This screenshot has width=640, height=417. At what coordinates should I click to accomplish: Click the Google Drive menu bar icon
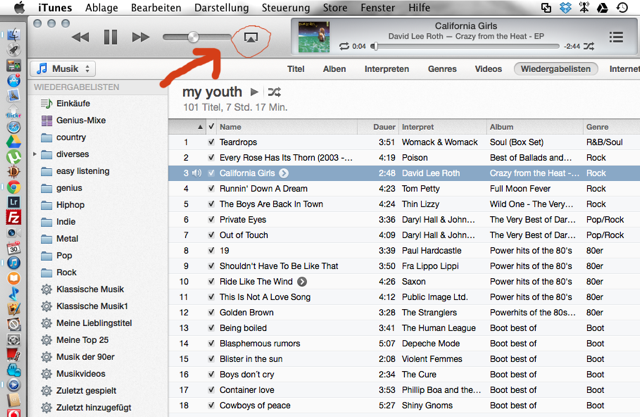coord(602,7)
